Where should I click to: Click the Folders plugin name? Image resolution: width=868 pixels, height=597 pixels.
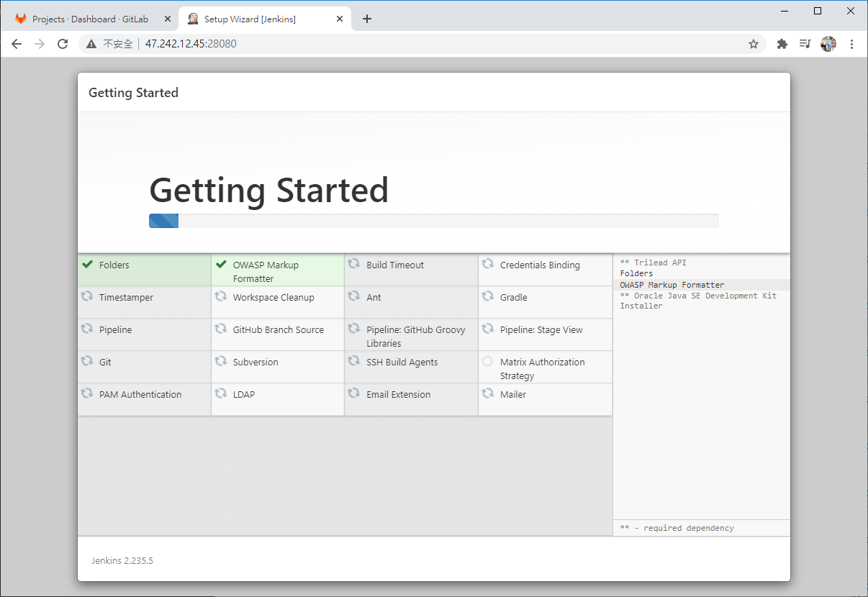tap(114, 265)
